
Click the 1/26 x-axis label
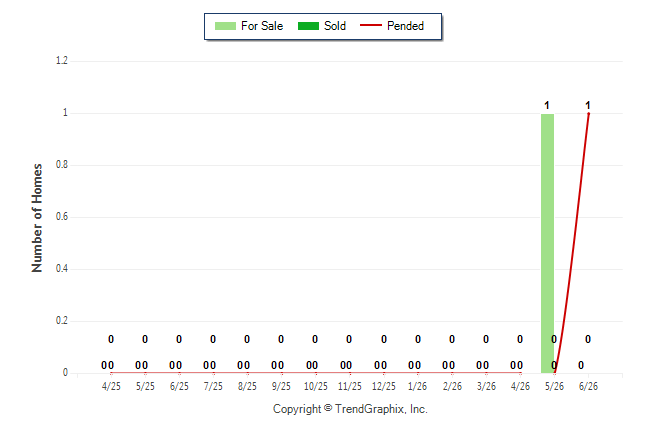click(x=417, y=386)
